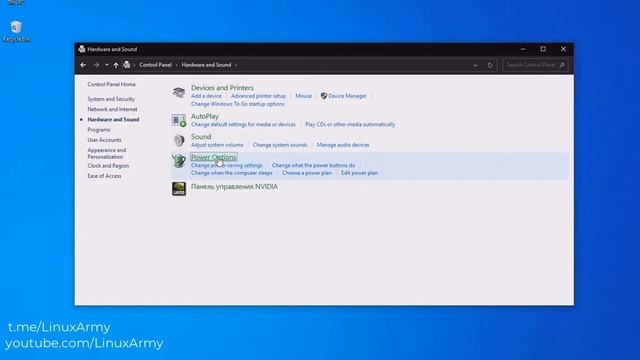The height and width of the screenshot is (360, 640).
Task: Click the Device Manager shield icon
Action: click(324, 96)
